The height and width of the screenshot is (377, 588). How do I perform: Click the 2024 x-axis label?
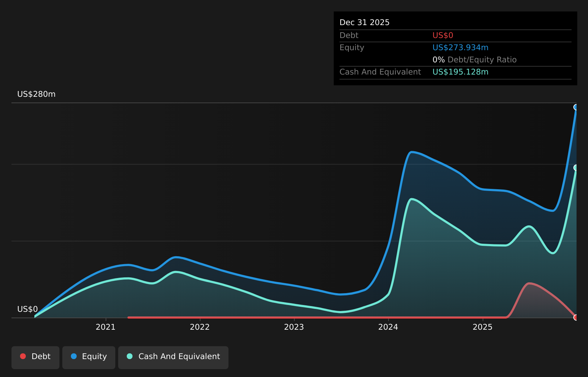click(388, 327)
